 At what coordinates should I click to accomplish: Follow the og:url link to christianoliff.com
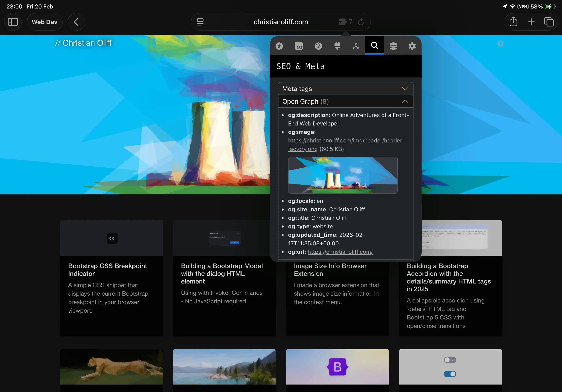pyautogui.click(x=340, y=252)
